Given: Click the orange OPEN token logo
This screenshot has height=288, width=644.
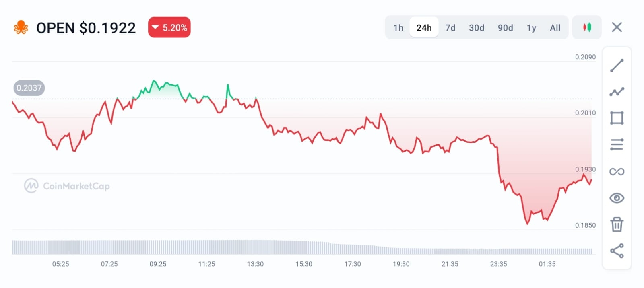Looking at the screenshot, I should click(x=21, y=27).
